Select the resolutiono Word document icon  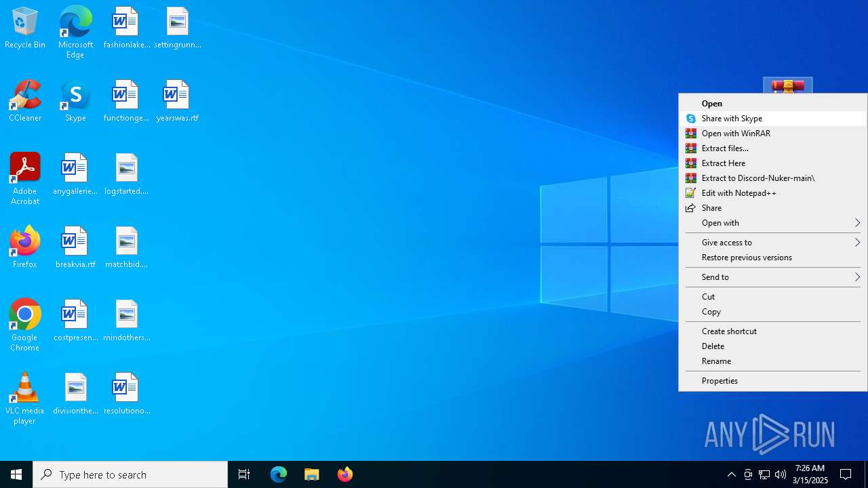(126, 394)
